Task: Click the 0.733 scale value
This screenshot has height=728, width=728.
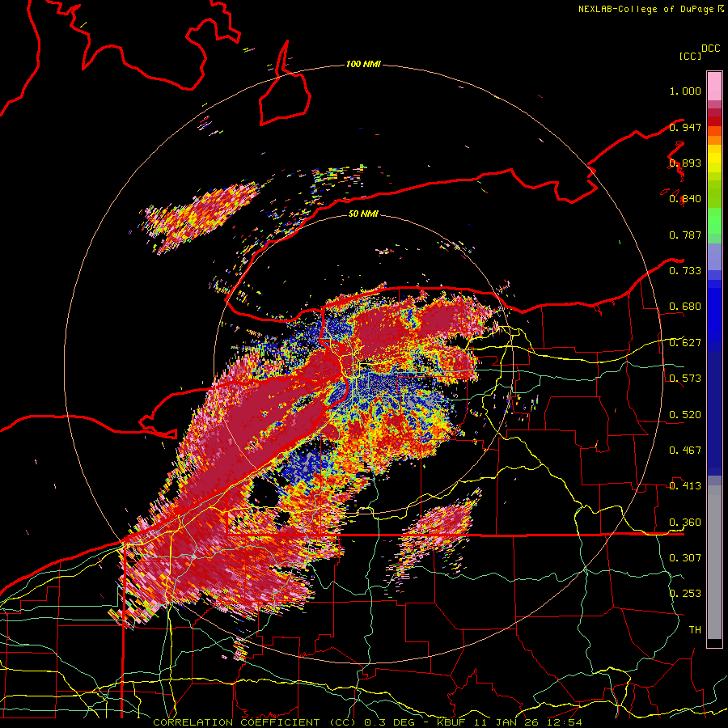Action: point(685,271)
